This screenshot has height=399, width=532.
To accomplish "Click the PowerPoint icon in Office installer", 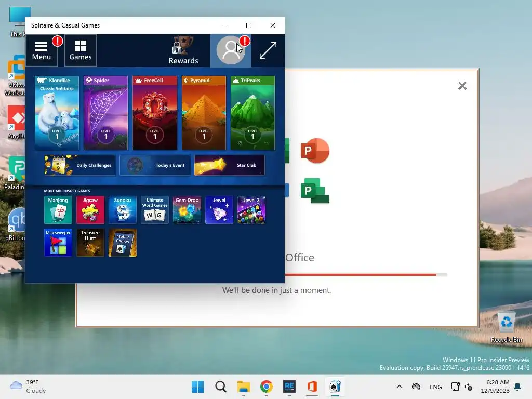I will point(315,151).
